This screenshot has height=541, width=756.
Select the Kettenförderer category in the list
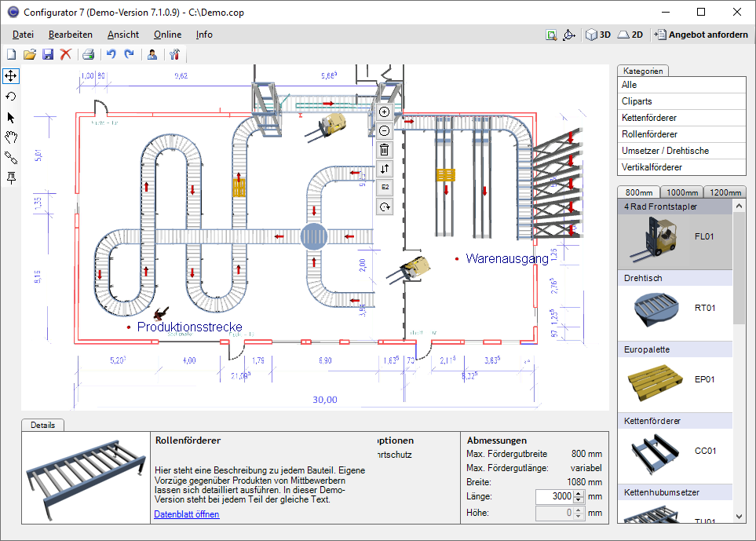681,118
